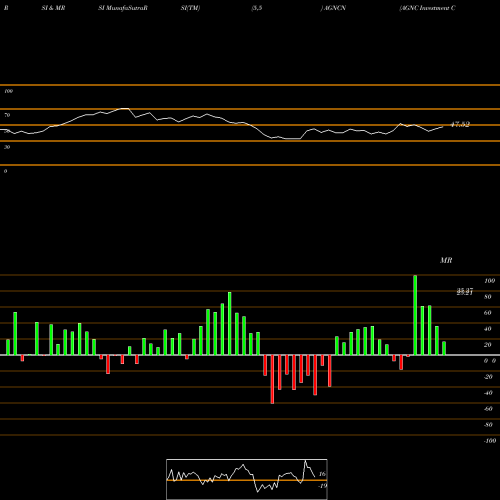Click the RSI line peak near the 70 level
The width and height of the screenshot is (500, 500).
(124, 109)
